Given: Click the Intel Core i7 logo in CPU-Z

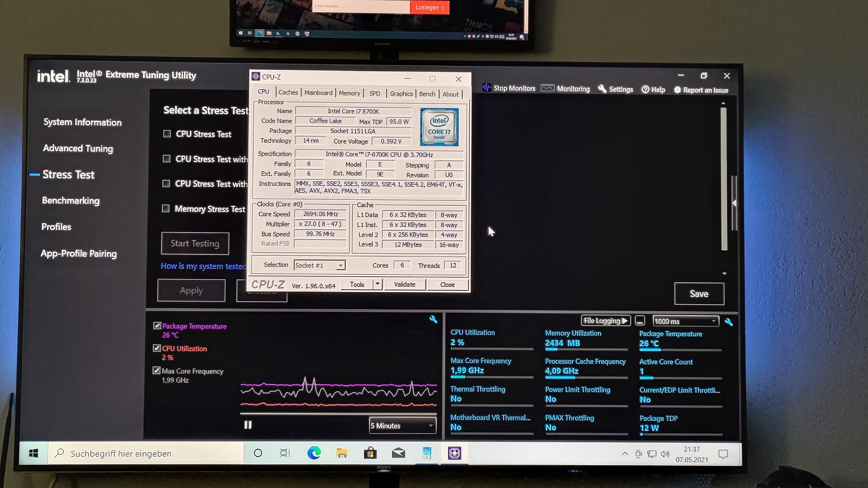Looking at the screenshot, I should 439,127.
